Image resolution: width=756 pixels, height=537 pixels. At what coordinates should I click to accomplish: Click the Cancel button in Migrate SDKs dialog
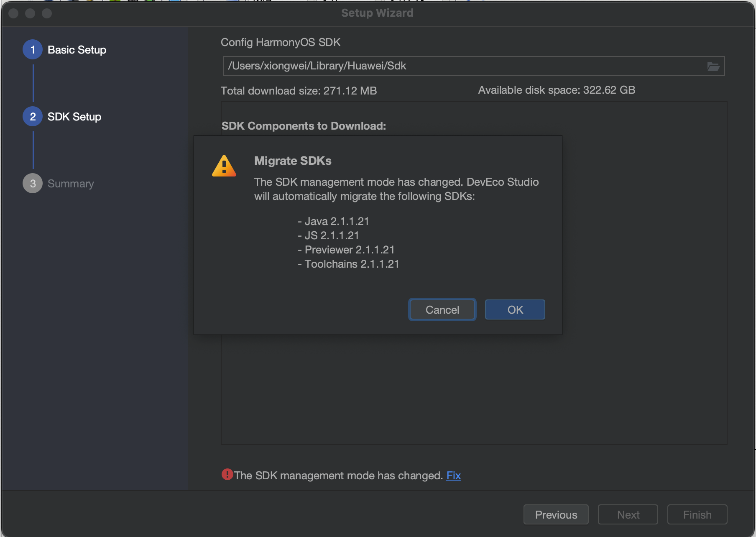[x=442, y=309]
